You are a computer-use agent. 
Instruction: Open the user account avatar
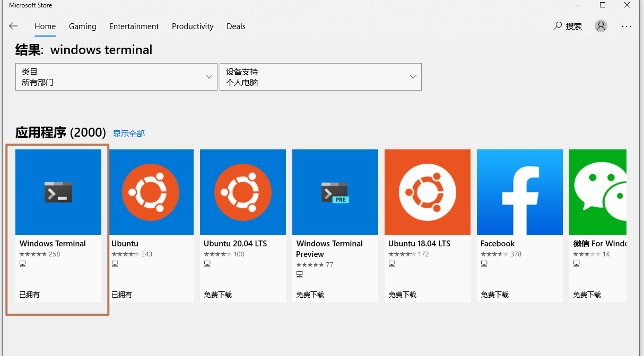(601, 26)
